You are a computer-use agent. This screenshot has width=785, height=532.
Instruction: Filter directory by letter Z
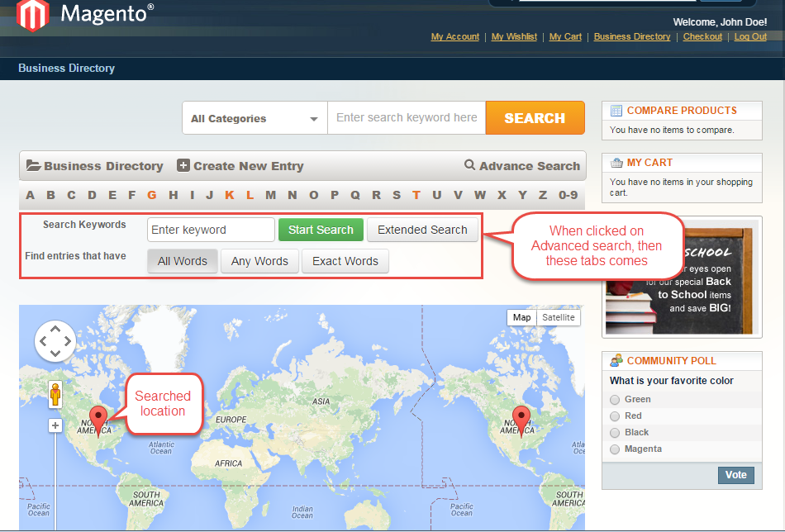(x=543, y=195)
